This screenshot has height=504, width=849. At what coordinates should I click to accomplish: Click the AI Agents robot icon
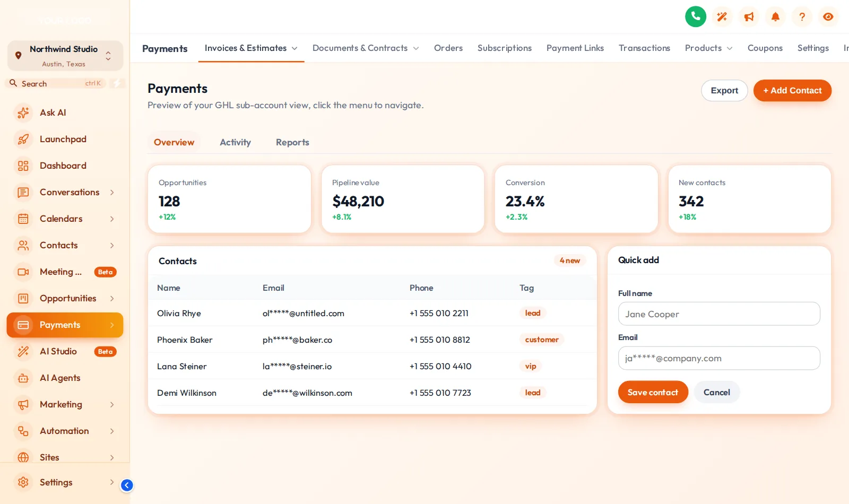point(23,378)
